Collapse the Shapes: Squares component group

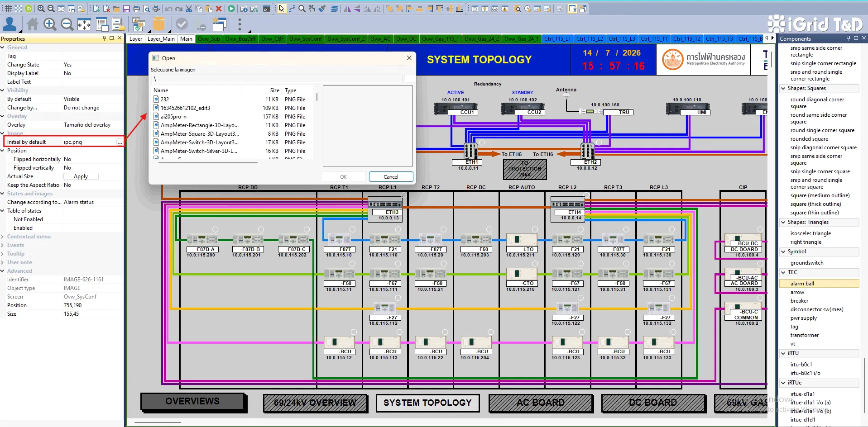(x=783, y=88)
